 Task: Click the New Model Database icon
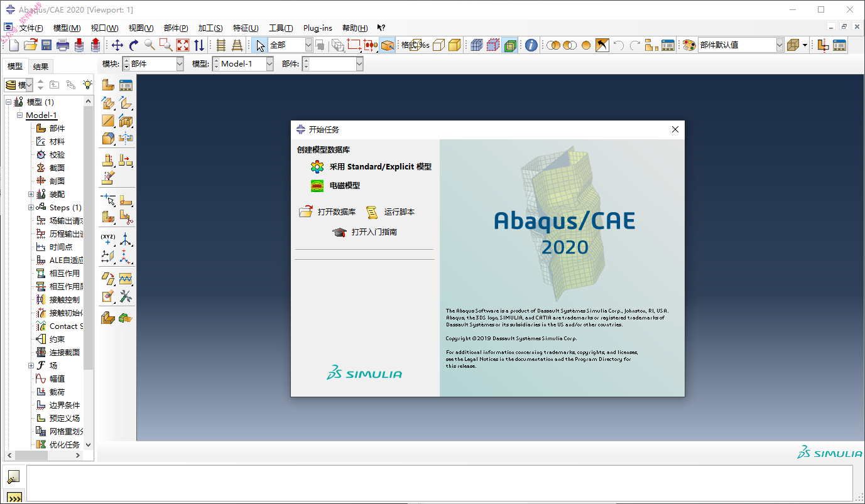coord(14,45)
